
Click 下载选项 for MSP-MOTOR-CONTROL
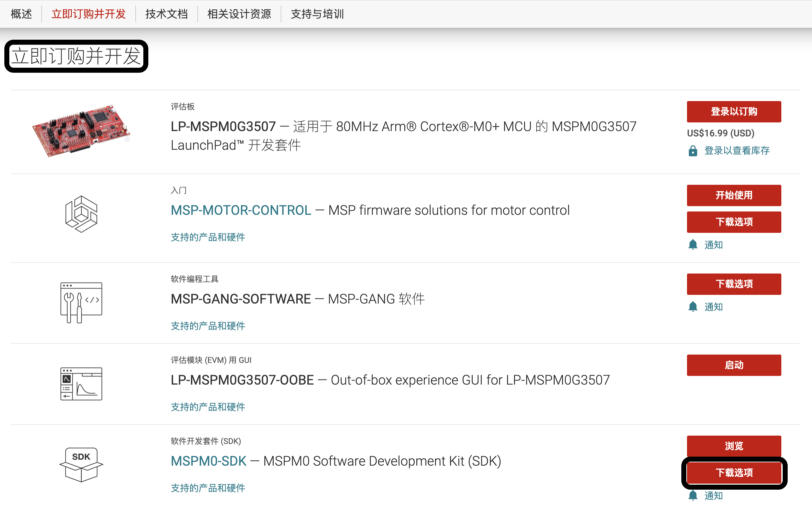coord(734,222)
